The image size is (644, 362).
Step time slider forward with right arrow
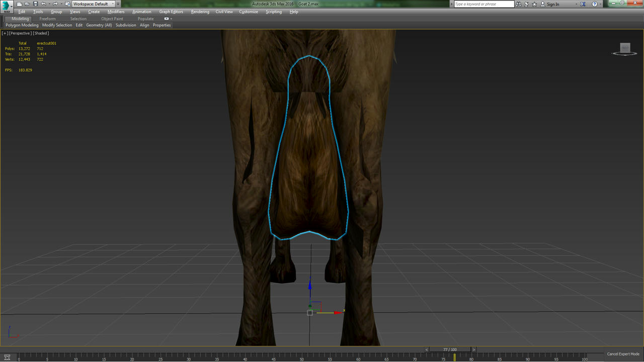(473, 349)
